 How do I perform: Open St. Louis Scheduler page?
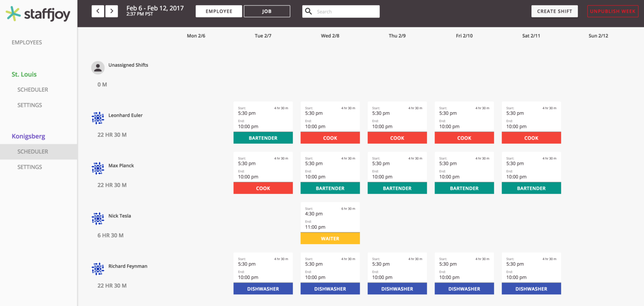(x=33, y=90)
